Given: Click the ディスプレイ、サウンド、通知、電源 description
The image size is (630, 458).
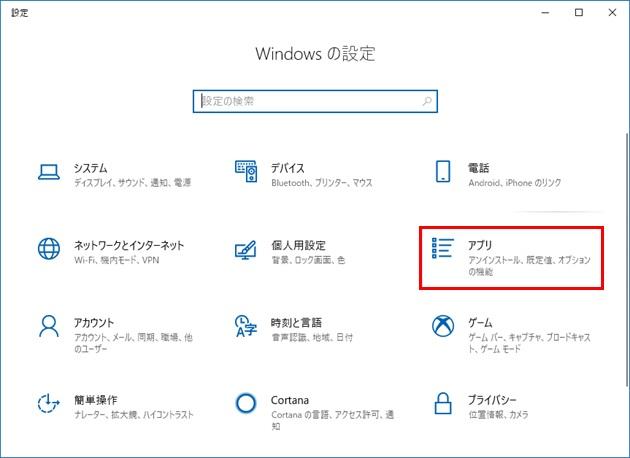Looking at the screenshot, I should [133, 183].
